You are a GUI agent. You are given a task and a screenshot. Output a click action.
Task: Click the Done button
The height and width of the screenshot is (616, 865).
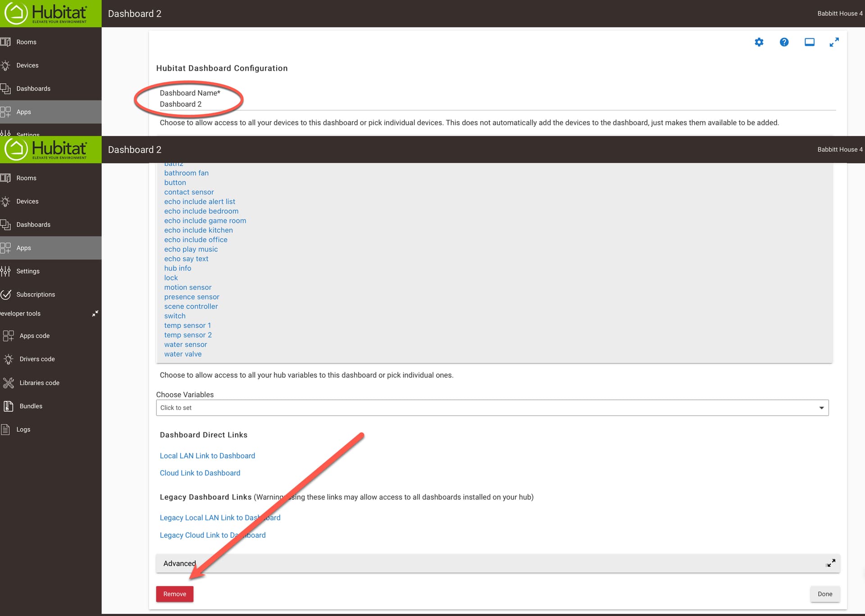pyautogui.click(x=824, y=594)
